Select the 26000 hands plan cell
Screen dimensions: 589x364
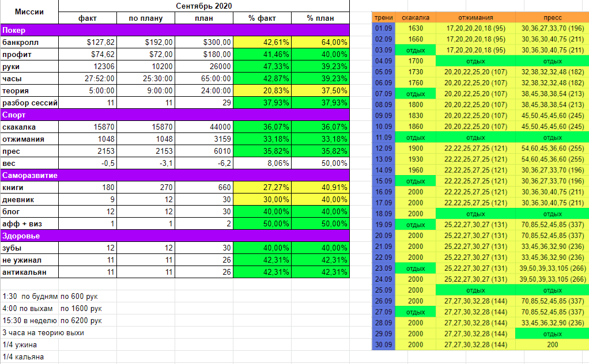204,66
